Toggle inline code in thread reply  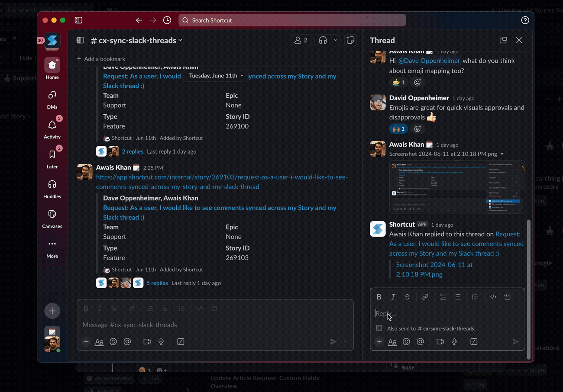(x=493, y=296)
